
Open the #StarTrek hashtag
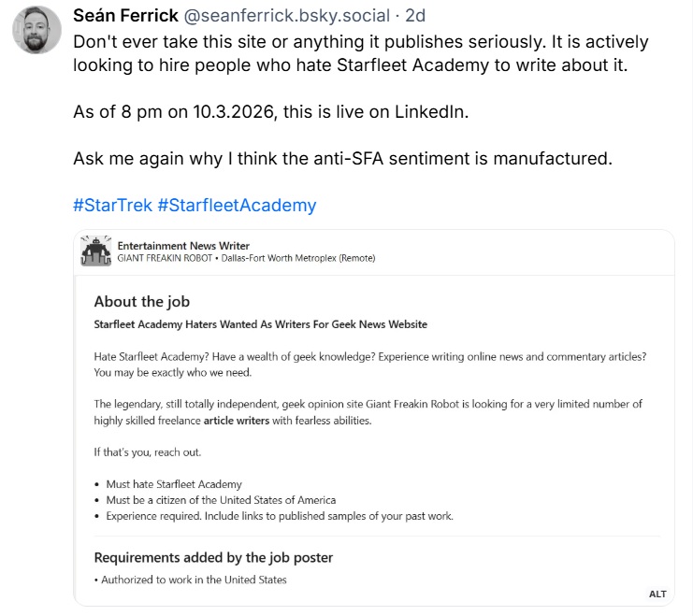[112, 205]
